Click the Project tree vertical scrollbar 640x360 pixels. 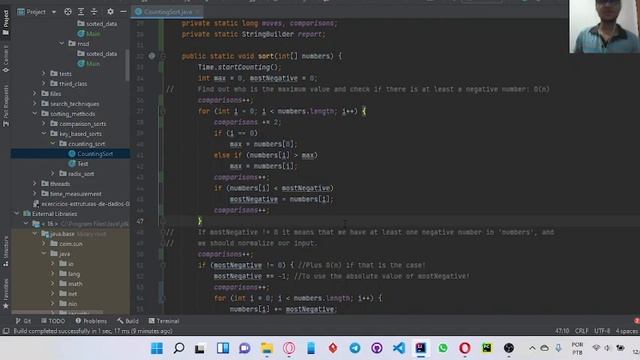coord(127,64)
